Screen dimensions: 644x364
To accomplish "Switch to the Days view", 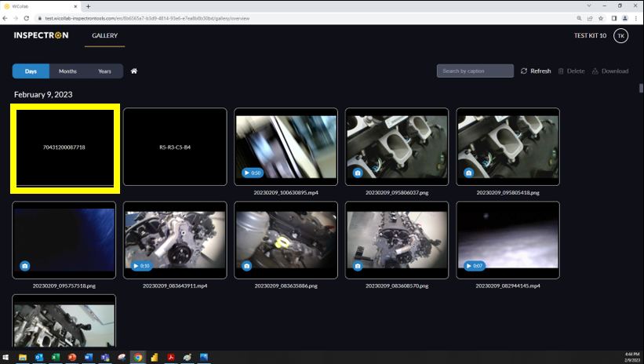I will (x=31, y=71).
